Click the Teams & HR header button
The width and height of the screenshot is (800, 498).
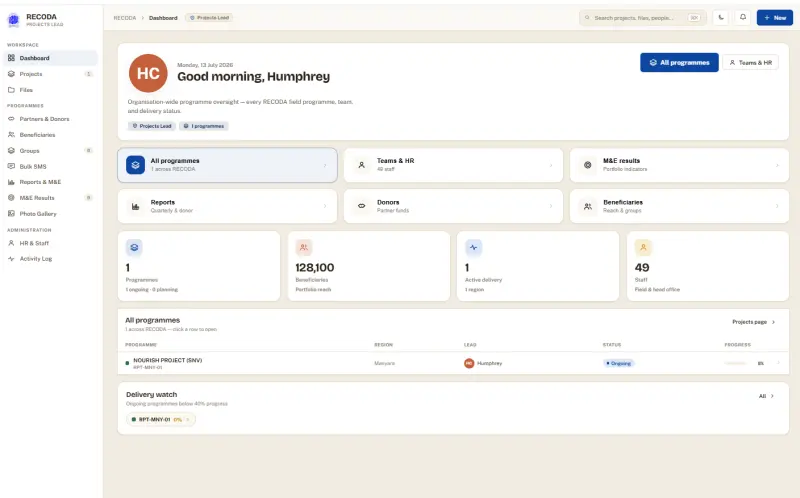751,63
